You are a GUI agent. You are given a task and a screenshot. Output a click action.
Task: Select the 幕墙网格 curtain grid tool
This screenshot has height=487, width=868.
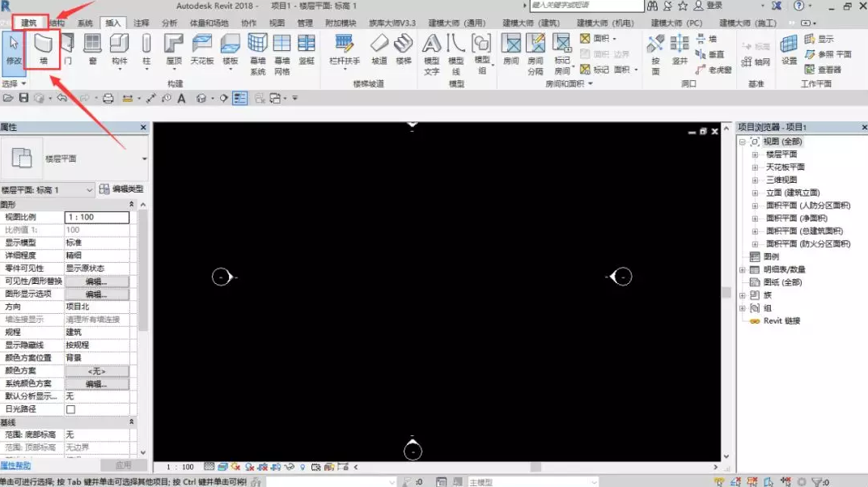click(282, 53)
